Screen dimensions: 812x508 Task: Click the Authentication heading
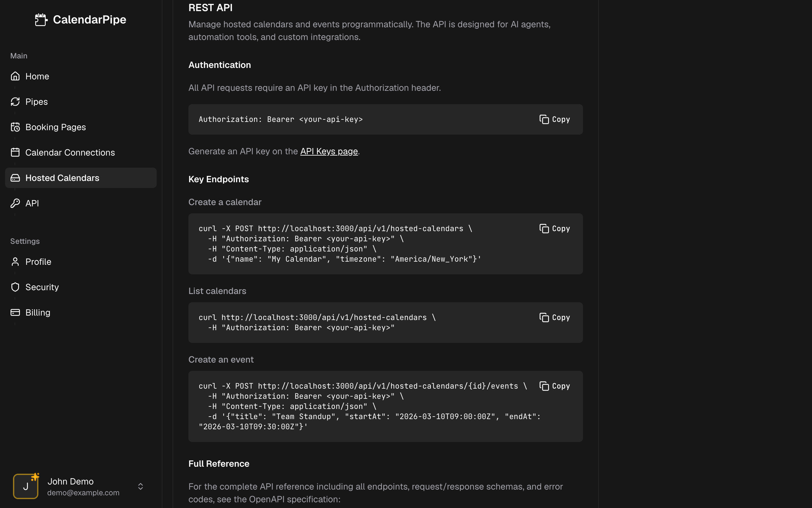coord(219,65)
